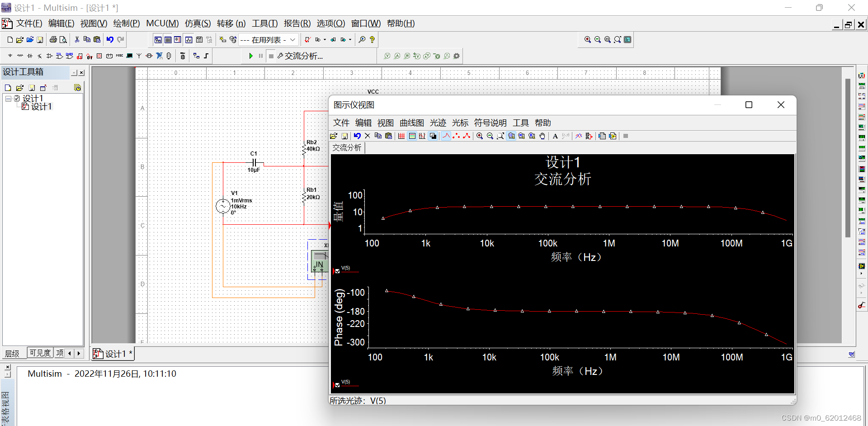868x426 pixels.
Task: Toggle the 设计1 project checkbox in tree
Action: pyautogui.click(x=17, y=98)
